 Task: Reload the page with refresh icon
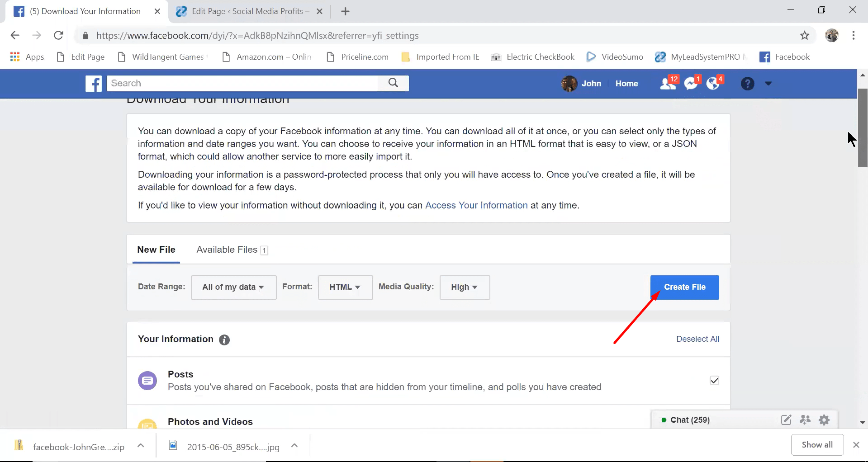coord(58,35)
